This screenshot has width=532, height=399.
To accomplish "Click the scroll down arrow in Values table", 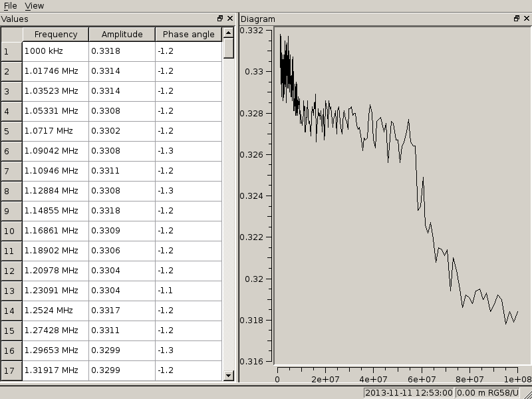I will click(228, 375).
